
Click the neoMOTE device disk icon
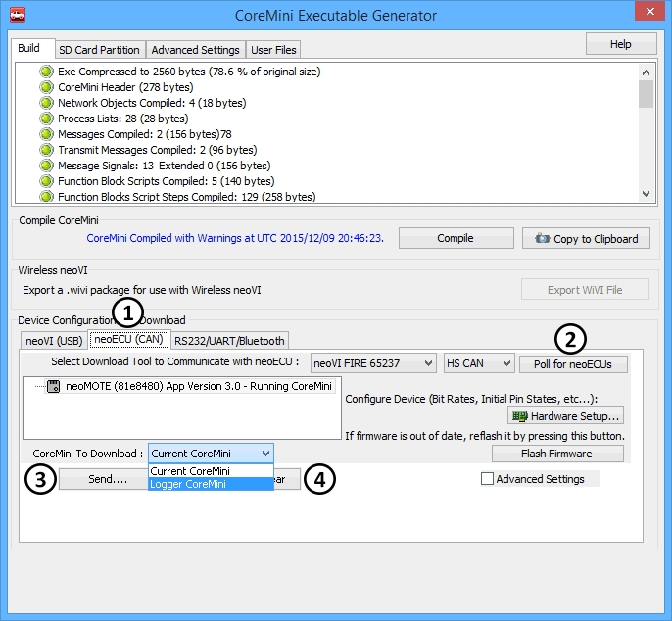(56, 386)
